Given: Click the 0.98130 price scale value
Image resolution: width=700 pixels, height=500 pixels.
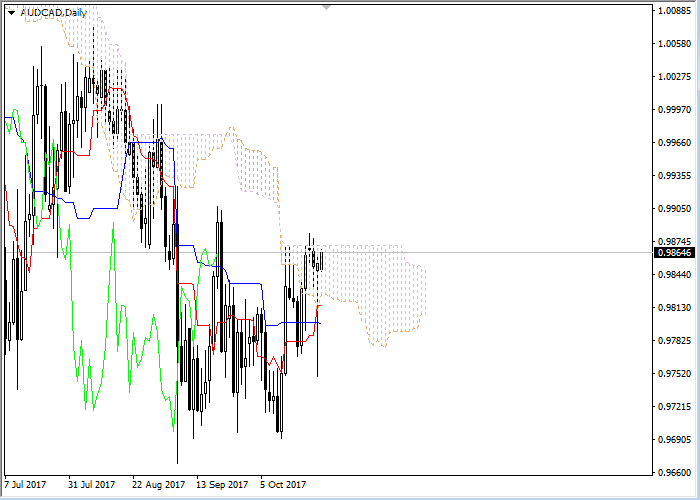Looking at the screenshot, I should pyautogui.click(x=675, y=308).
